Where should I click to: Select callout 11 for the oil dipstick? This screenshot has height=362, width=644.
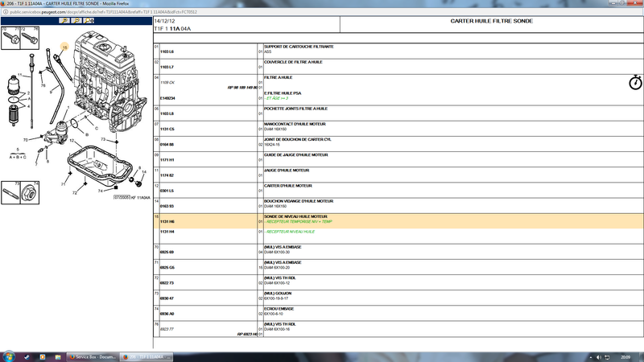[19, 76]
